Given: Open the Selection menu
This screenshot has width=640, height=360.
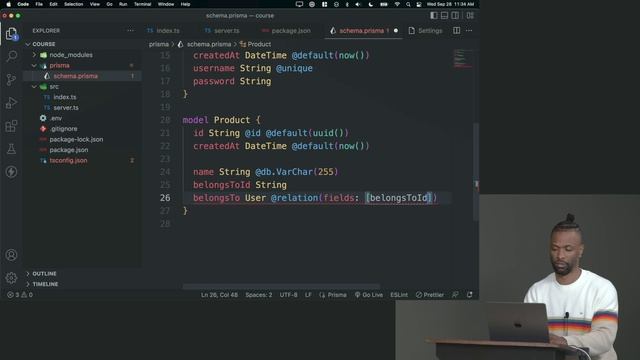Looking at the screenshot, I should coord(73,4).
